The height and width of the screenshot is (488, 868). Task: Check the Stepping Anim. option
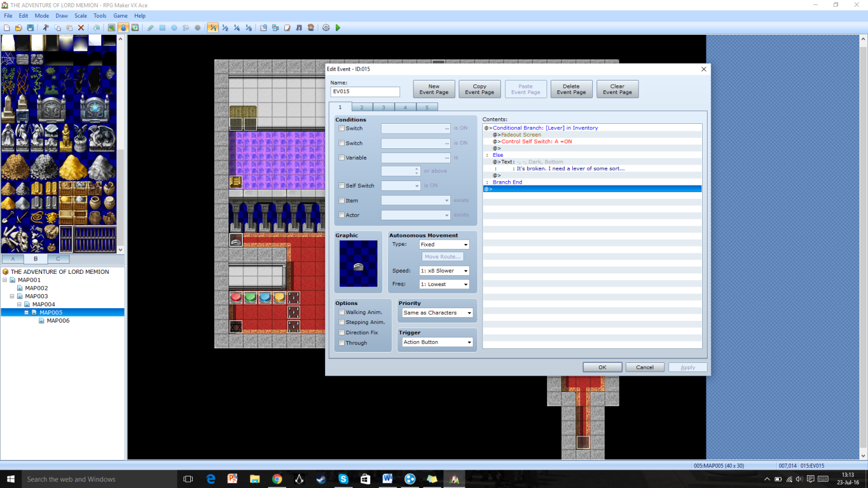[x=342, y=322]
